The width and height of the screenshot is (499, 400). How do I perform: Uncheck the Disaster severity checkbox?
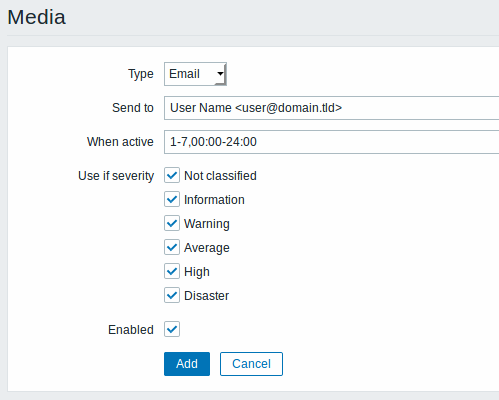click(172, 295)
